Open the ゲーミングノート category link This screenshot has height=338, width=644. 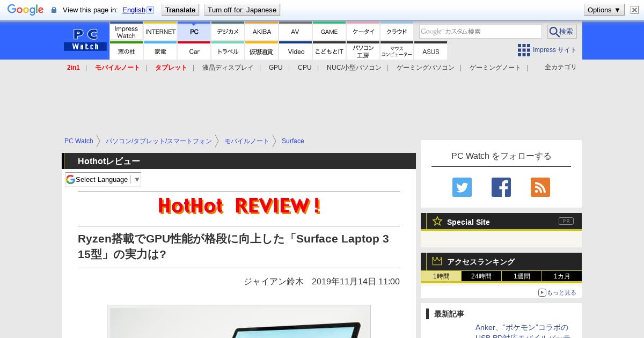point(495,68)
